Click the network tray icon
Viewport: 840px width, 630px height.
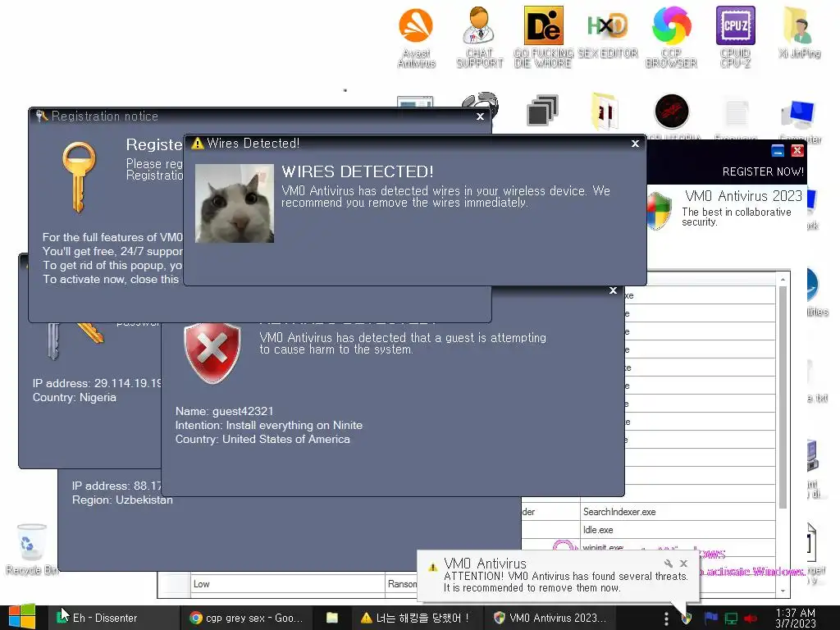731,619
